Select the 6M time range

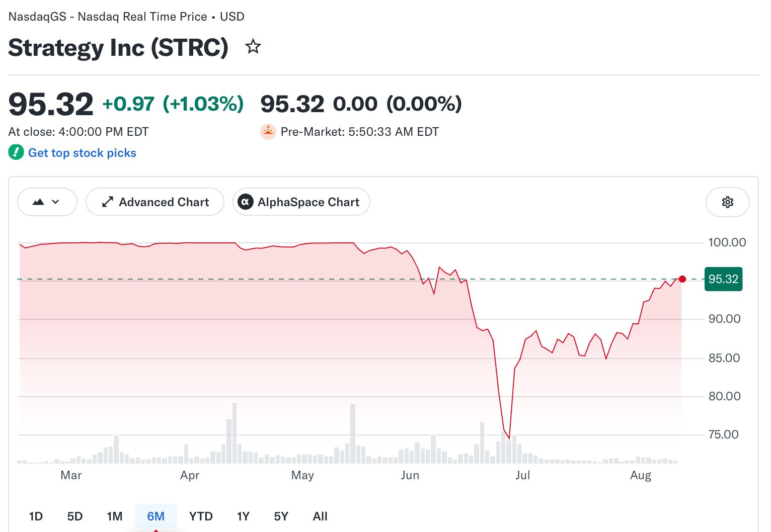click(x=156, y=516)
